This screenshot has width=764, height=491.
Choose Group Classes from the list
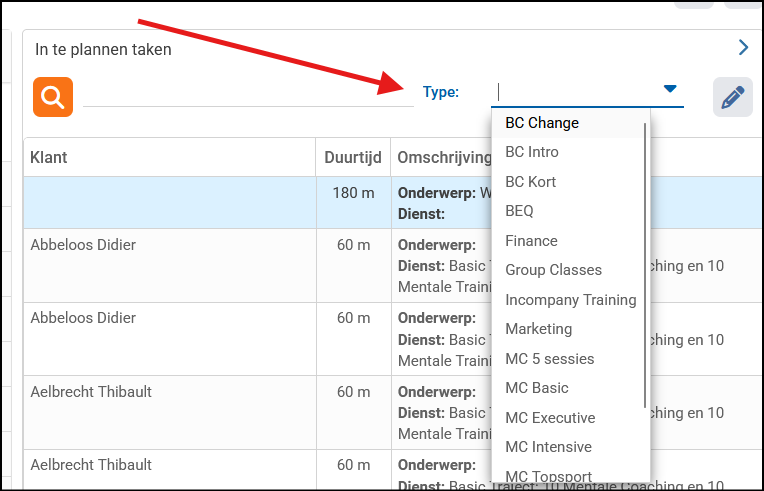tap(553, 270)
